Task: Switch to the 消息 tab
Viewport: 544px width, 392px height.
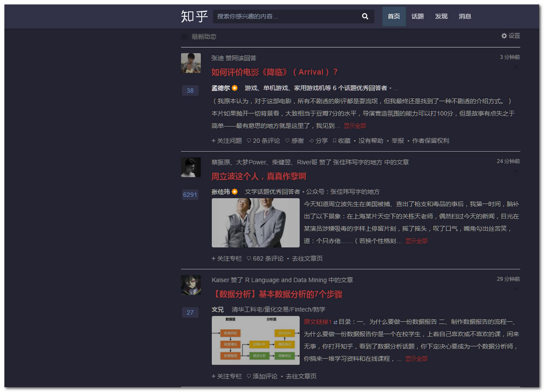Action: [x=464, y=16]
